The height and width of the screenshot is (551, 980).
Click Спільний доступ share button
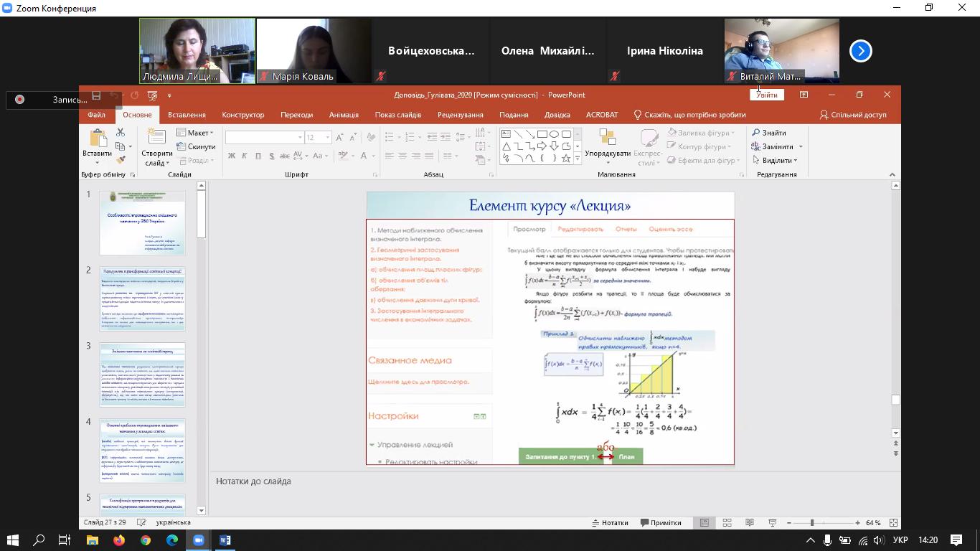[x=853, y=115]
